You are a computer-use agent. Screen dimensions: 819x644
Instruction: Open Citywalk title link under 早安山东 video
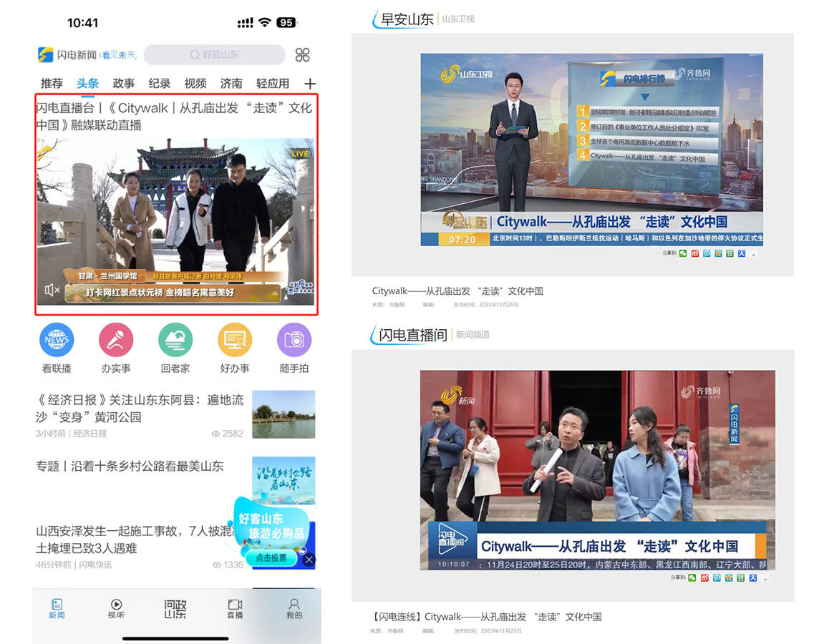457,291
